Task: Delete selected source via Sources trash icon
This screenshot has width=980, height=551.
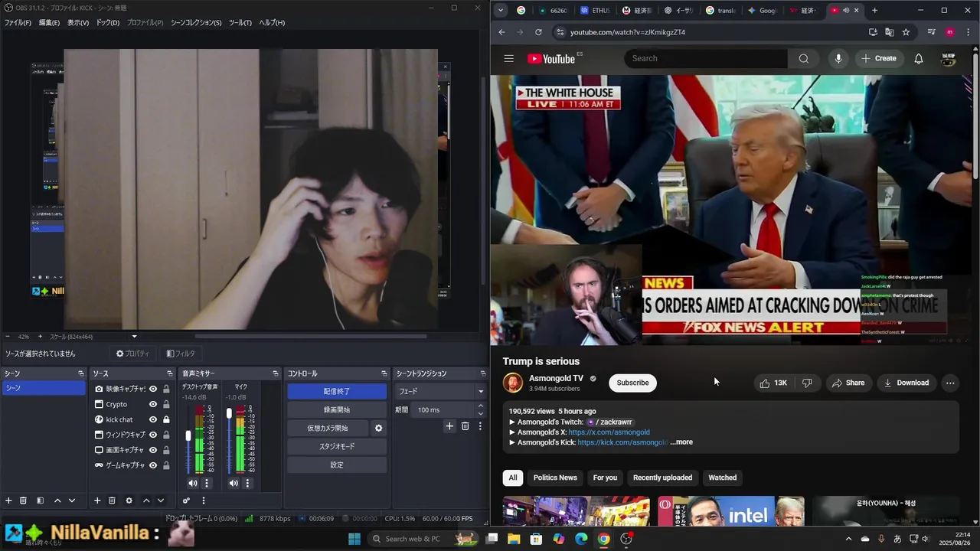Action: coord(112,500)
